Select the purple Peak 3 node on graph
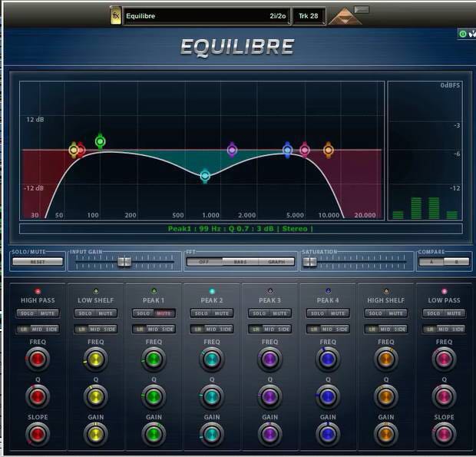 [x=232, y=150]
